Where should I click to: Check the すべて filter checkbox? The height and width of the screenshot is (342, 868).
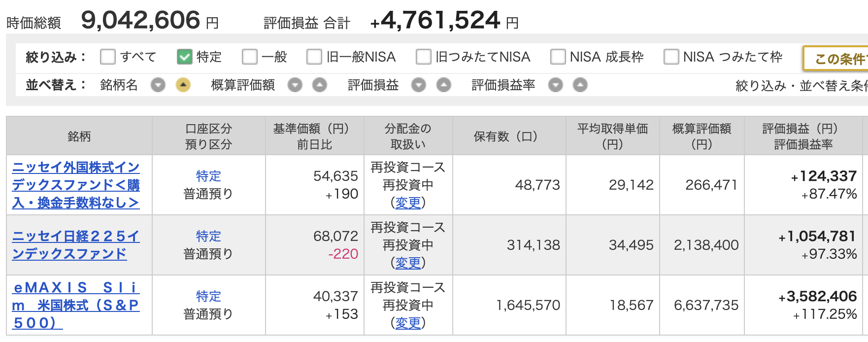click(x=107, y=57)
